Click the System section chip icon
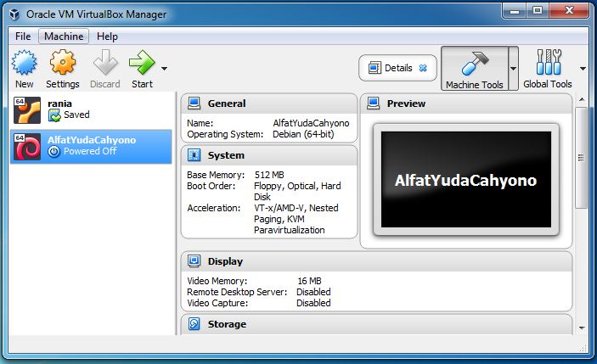Viewport: 597px width, 364px height. tap(194, 155)
